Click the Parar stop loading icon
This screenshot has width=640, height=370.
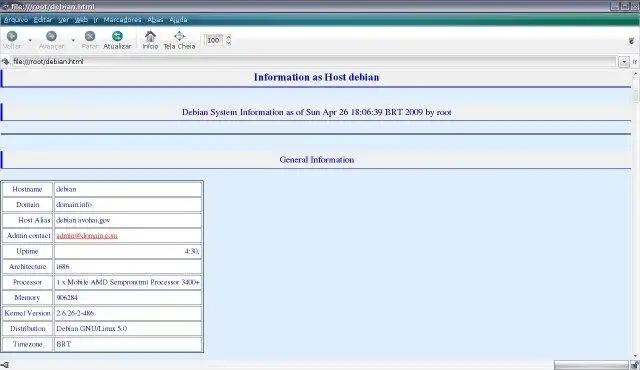(90, 36)
